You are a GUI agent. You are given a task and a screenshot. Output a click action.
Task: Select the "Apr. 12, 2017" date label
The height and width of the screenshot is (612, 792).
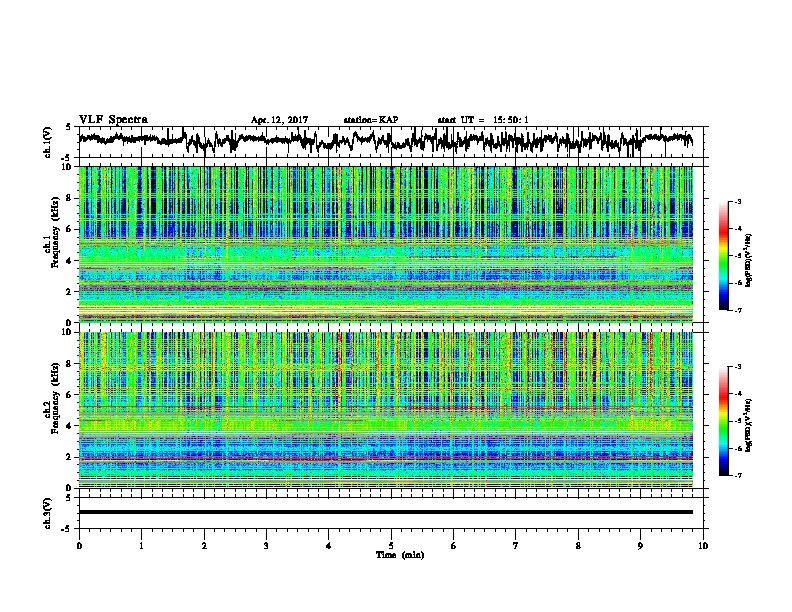(279, 120)
